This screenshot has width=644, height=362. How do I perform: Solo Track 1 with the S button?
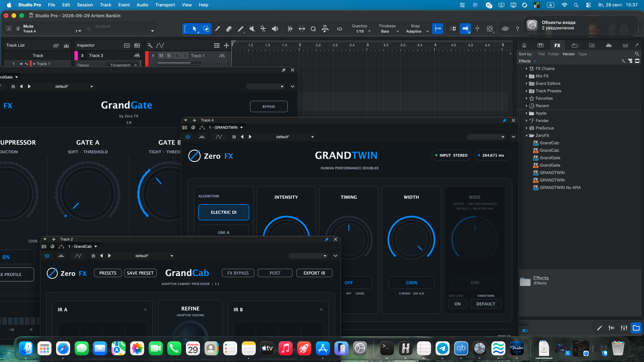pyautogui.click(x=169, y=55)
